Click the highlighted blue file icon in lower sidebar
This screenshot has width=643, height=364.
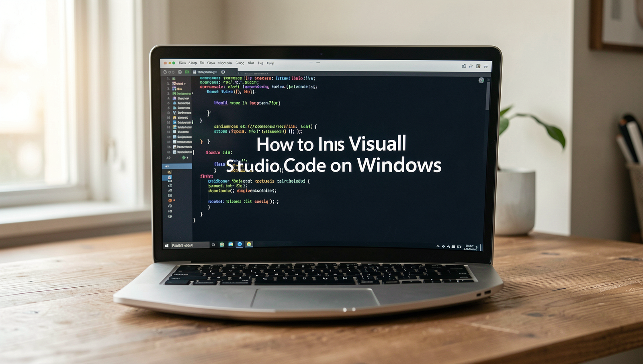coord(170,177)
